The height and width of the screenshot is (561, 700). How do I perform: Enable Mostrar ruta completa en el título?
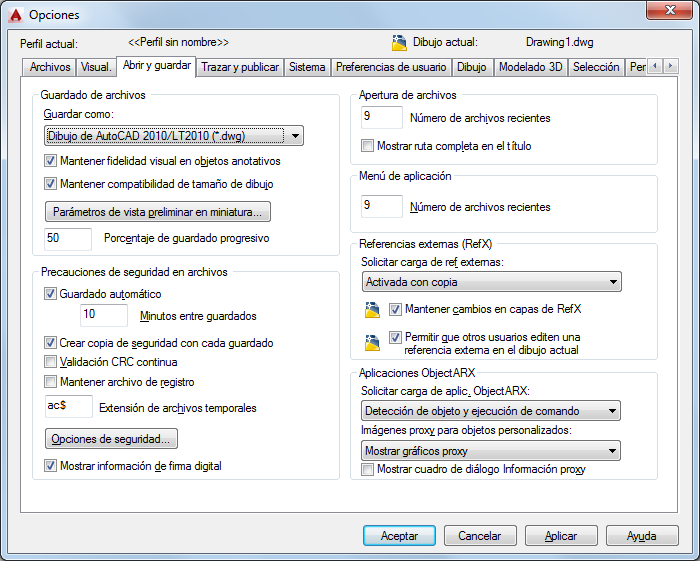click(x=367, y=145)
